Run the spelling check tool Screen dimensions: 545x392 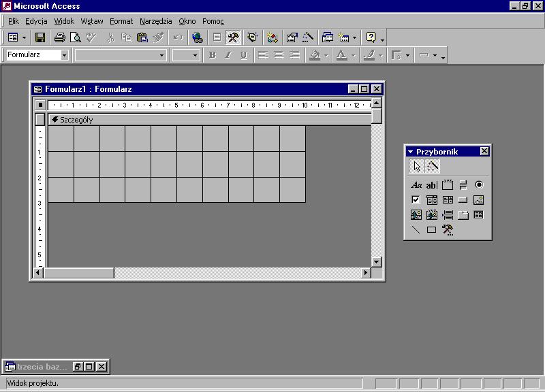91,37
